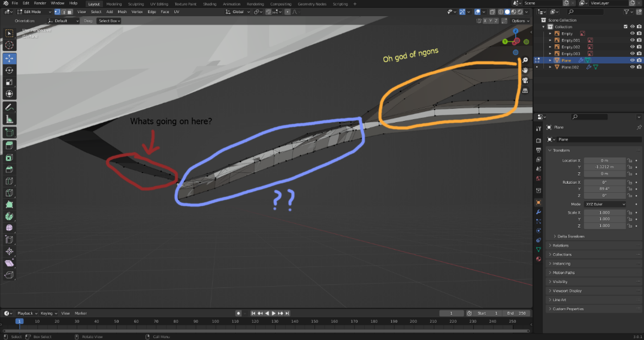Choose the Bevel tool
The width and height of the screenshot is (644, 340).
pyautogui.click(x=9, y=169)
